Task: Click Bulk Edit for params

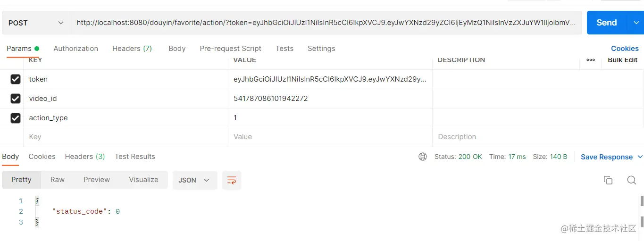Action: coord(622,60)
